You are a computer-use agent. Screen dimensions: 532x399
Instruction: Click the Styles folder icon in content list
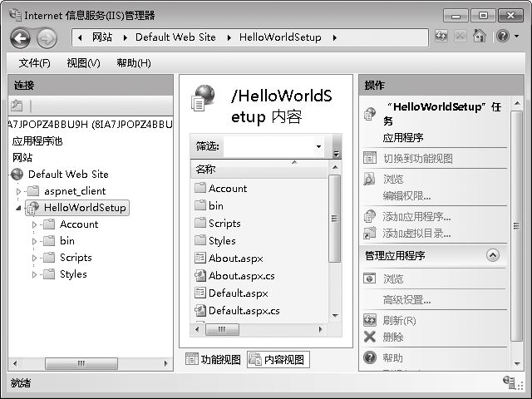click(200, 240)
